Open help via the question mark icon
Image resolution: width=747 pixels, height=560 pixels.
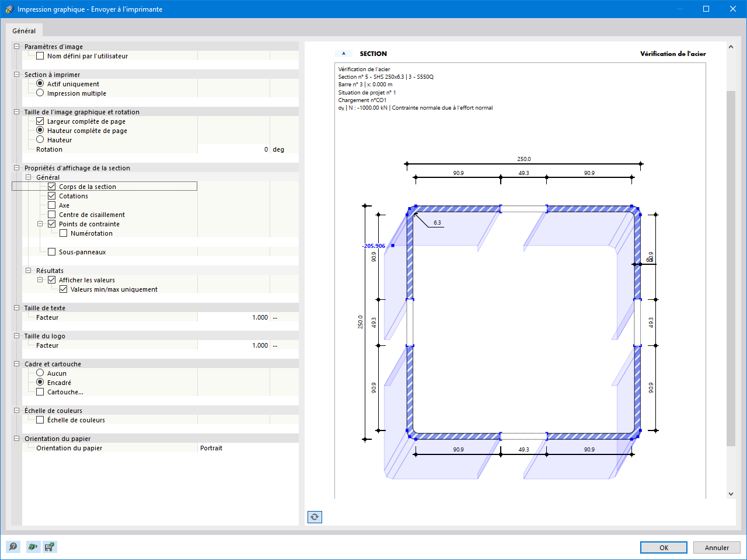pos(13,547)
